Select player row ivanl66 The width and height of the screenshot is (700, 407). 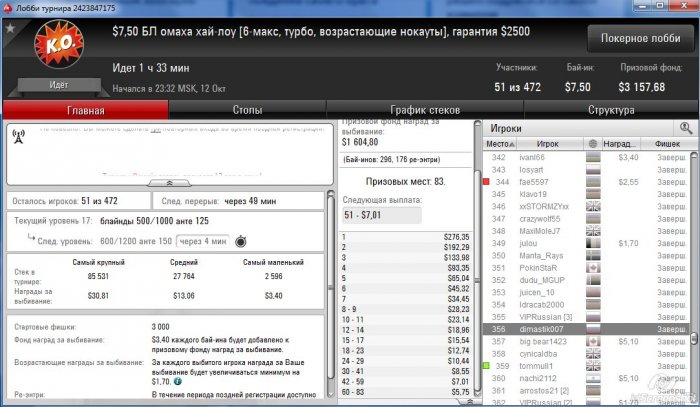tap(587, 157)
